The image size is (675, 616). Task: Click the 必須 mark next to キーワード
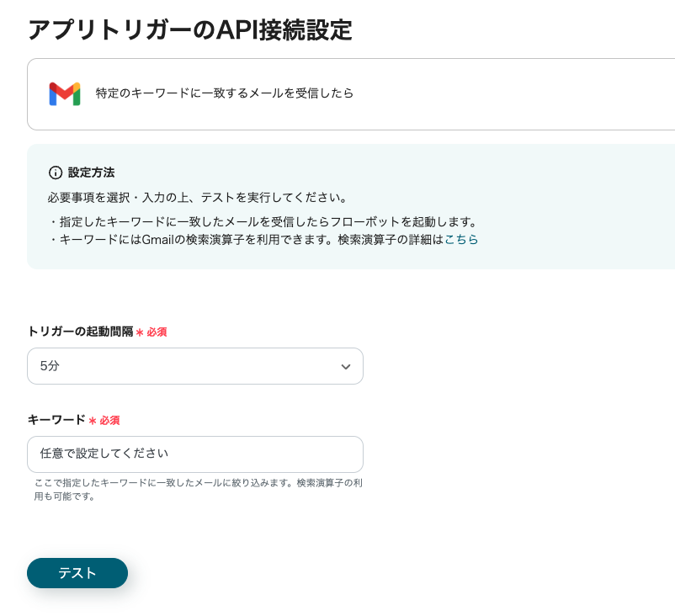109,420
